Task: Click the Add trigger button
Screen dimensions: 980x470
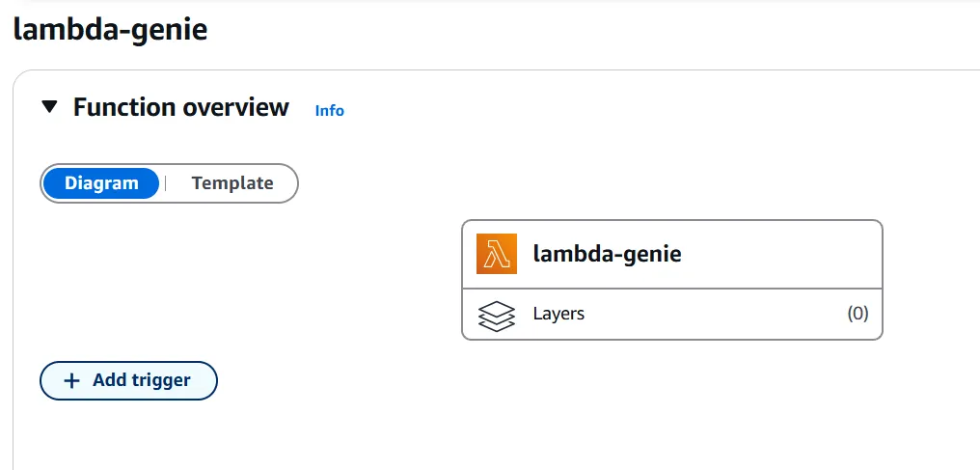Action: pos(128,380)
